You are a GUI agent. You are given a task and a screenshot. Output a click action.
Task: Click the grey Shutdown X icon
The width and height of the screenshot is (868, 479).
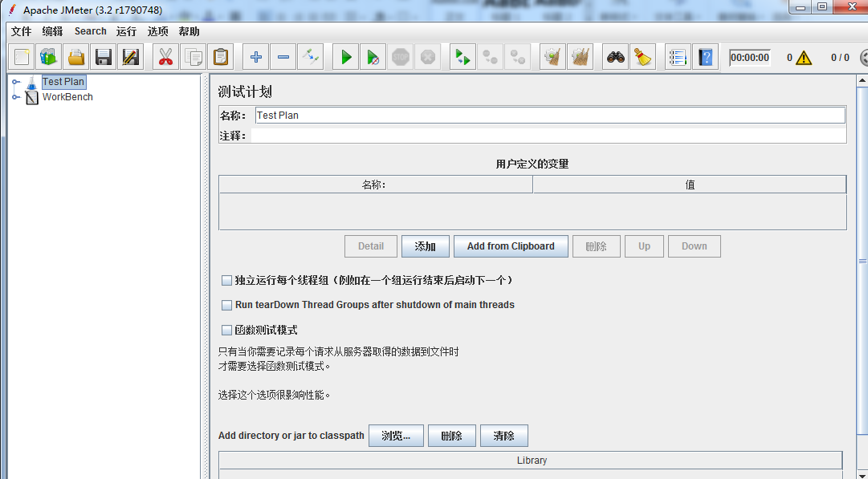pos(428,57)
